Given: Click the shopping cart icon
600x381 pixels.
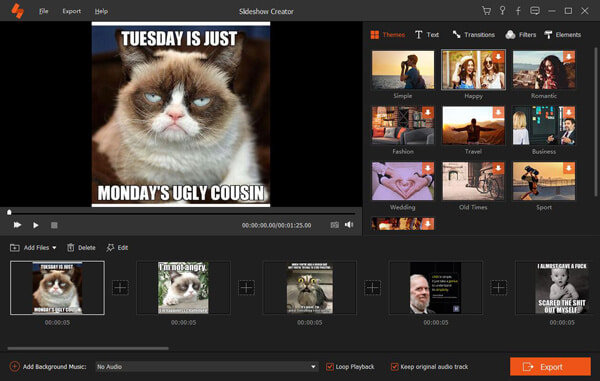Looking at the screenshot, I should click(x=486, y=11).
